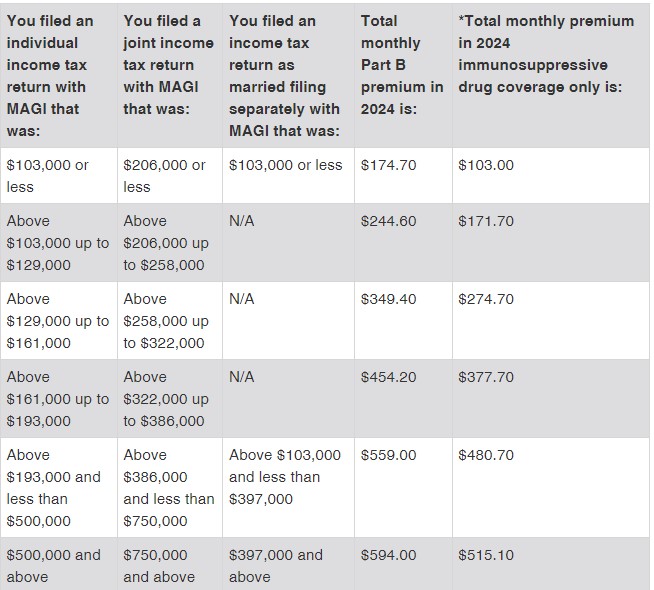Click the $274.70 drug coverage cell
The height and width of the screenshot is (590, 654).
click(485, 299)
